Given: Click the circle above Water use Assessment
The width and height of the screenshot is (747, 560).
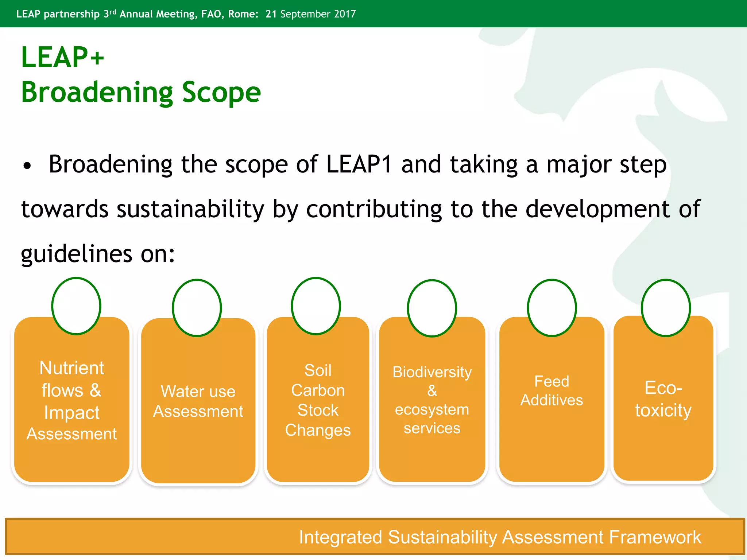Looking at the screenshot, I should pos(197,308).
